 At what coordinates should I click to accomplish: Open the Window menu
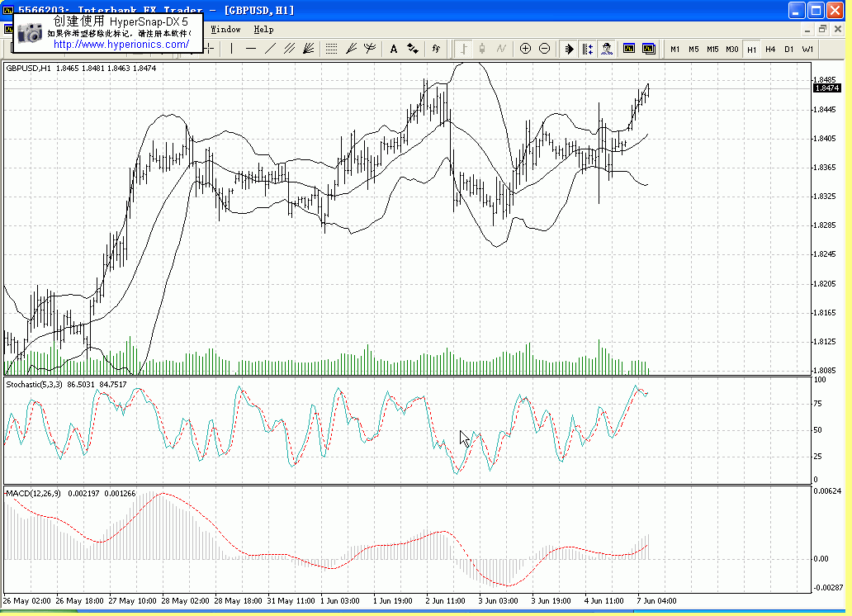(225, 29)
